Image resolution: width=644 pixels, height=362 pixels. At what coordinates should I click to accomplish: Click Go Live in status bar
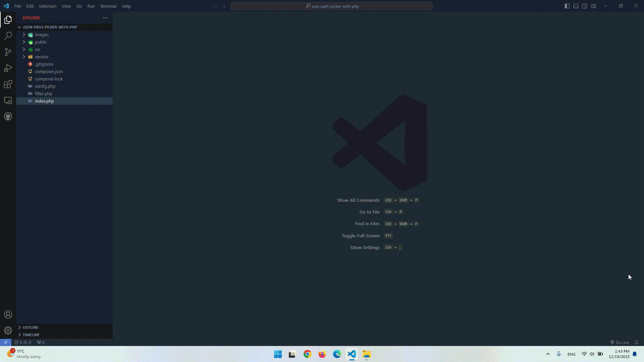(620, 342)
